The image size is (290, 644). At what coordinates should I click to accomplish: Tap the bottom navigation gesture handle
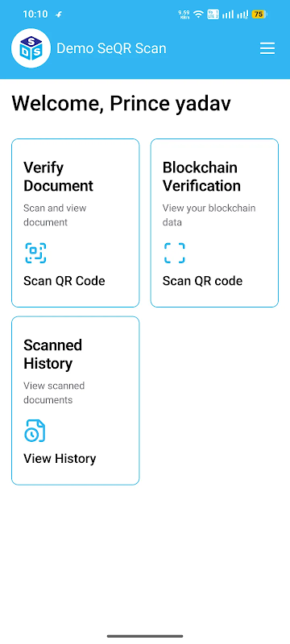pos(145,636)
